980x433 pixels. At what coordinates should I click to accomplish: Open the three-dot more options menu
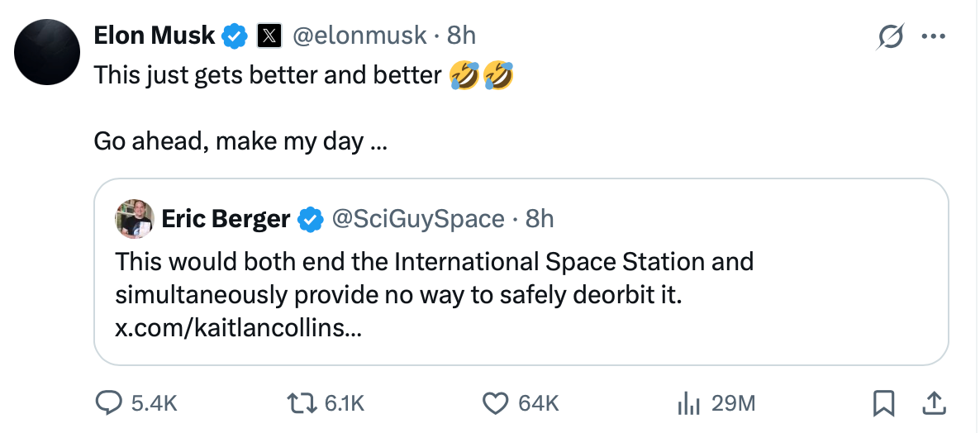(934, 37)
